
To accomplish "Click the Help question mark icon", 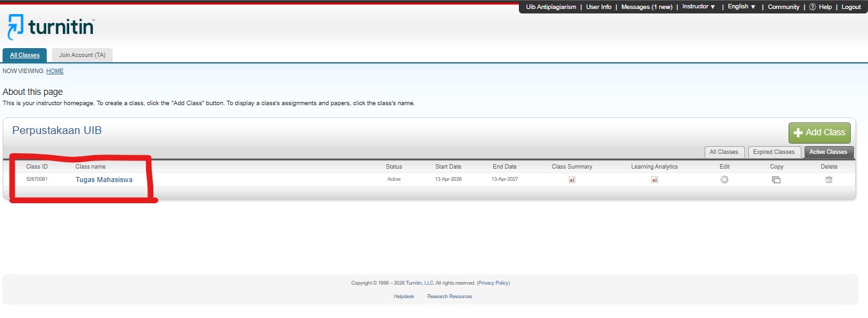I will [x=812, y=7].
